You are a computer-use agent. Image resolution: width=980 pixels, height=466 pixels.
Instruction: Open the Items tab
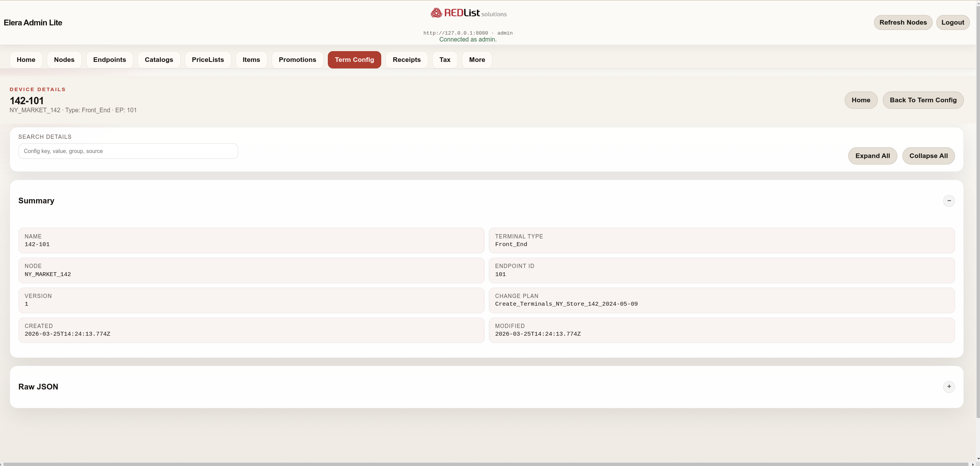point(251,60)
